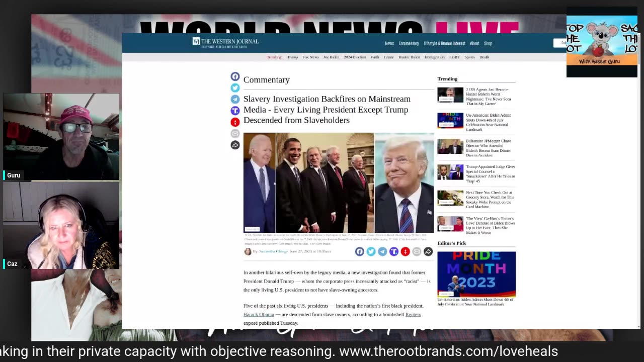This screenshot has height=362, width=644.
Task: Select 2024 Election trending topic
Action: click(x=355, y=57)
